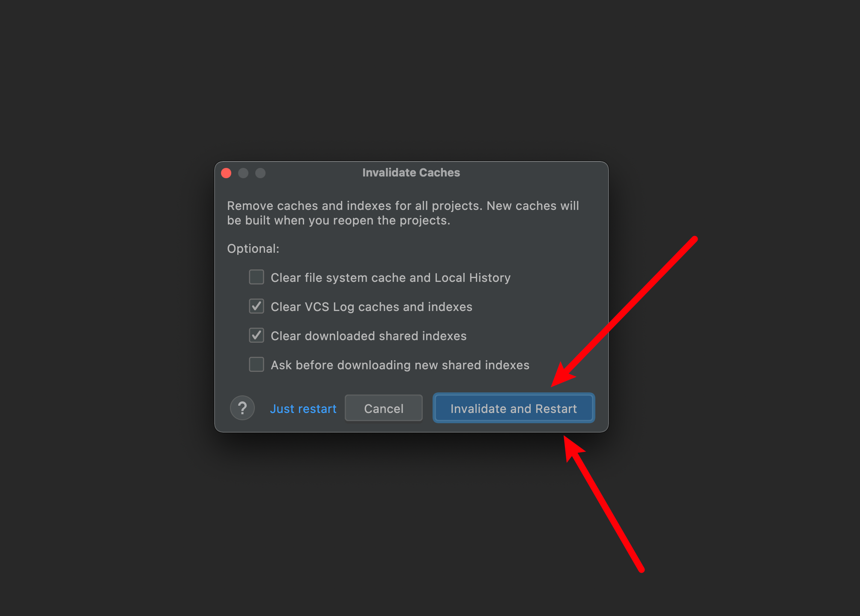The height and width of the screenshot is (616, 860).
Task: Close the Invalidate Caches dialog with red button
Action: pos(226,173)
